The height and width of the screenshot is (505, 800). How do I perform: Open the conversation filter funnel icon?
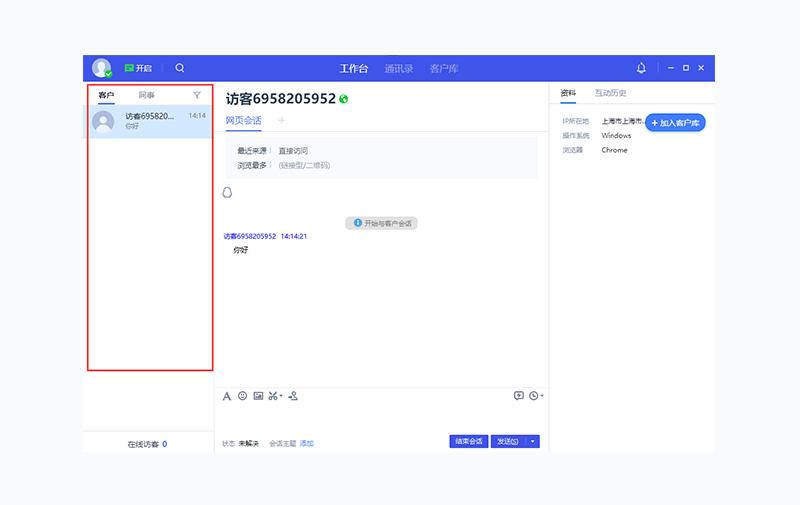[197, 95]
